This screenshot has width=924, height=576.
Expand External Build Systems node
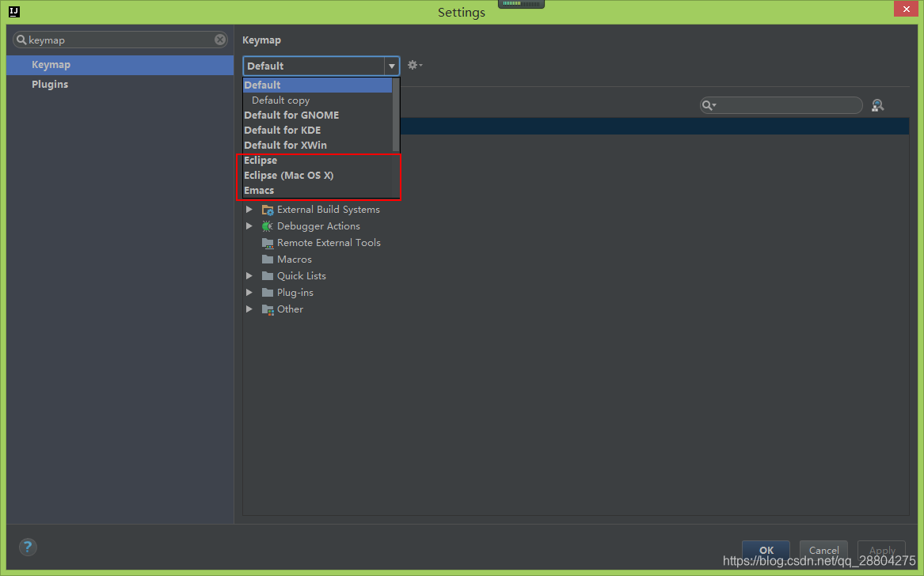pyautogui.click(x=249, y=210)
